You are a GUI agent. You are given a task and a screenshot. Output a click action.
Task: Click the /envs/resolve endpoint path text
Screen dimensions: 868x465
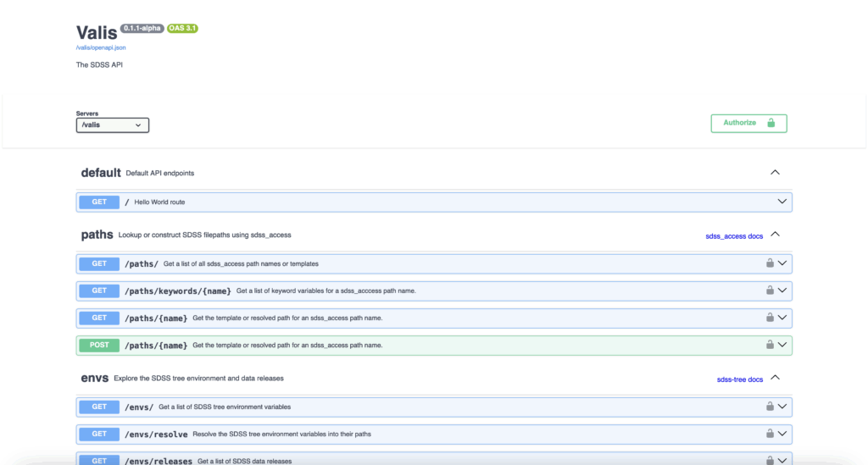[156, 434]
